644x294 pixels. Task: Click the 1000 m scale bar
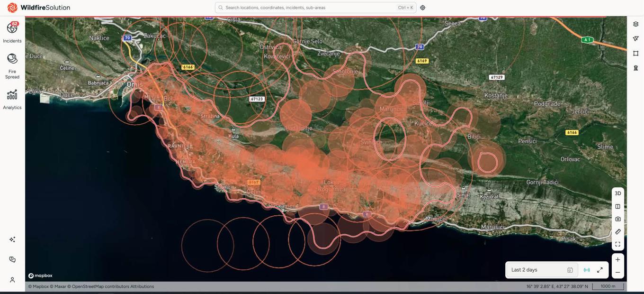click(x=608, y=286)
